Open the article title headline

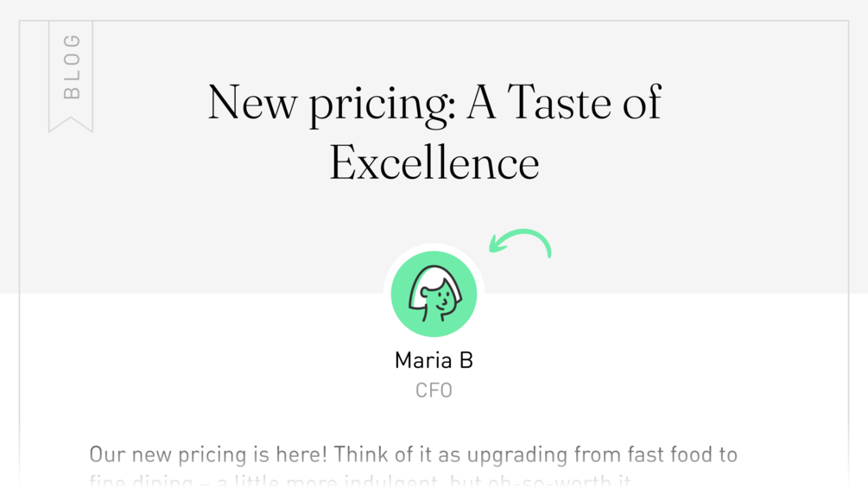pyautogui.click(x=434, y=131)
